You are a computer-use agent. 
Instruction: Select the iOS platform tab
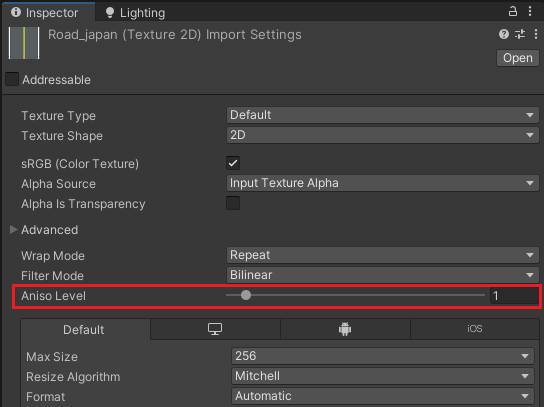coord(475,329)
